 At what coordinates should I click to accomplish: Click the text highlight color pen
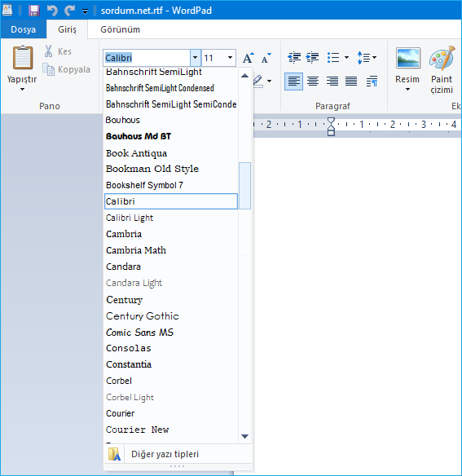(x=257, y=82)
